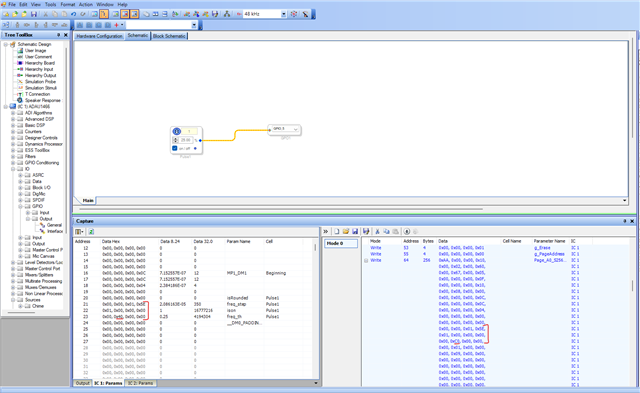Viewport: 640px width, 393px height.
Task: Select the Simulation Probe tool
Action: 40,82
